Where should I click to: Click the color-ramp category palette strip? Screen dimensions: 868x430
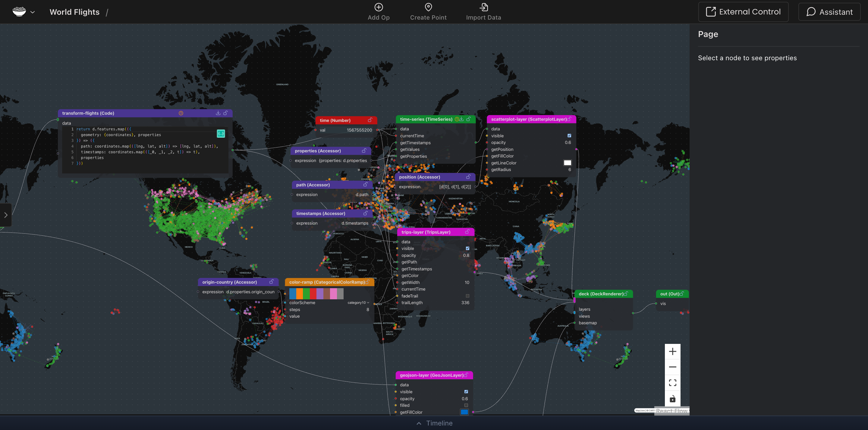[316, 294]
